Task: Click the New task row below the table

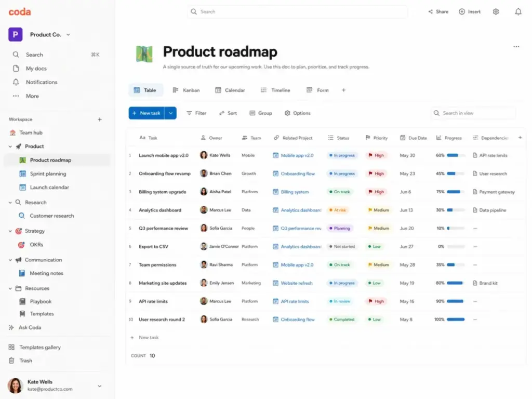Action: [149, 338]
